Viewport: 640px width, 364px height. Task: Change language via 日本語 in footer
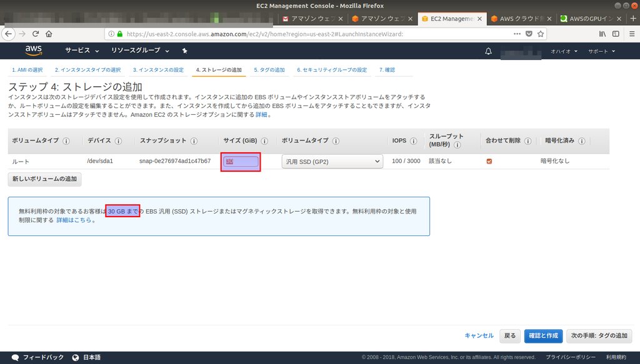92,358
